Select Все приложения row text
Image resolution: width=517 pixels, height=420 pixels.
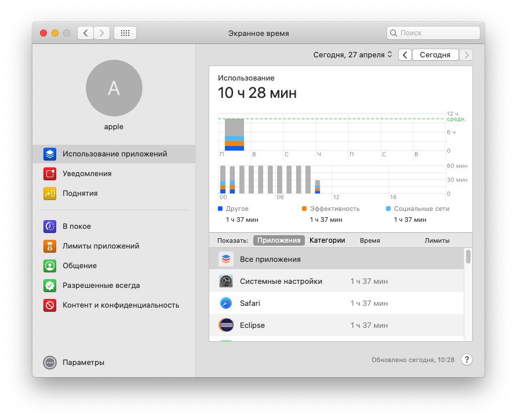pos(270,260)
